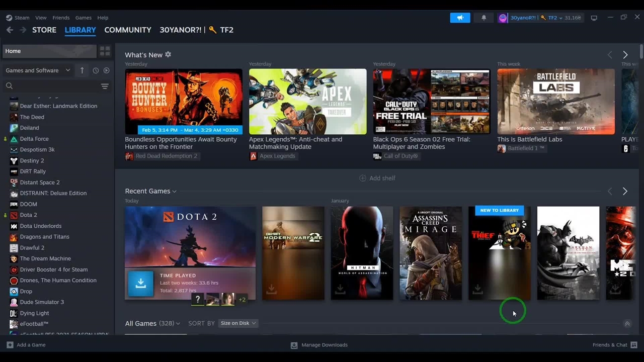Click the announcements megaphone icon
Viewport: 644px width, 362px height.
(x=460, y=18)
